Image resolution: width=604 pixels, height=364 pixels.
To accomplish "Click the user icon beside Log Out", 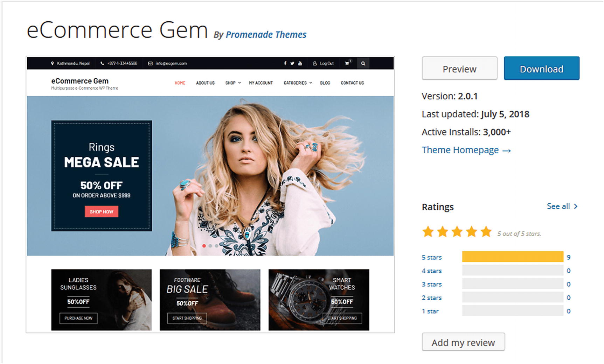I will [x=315, y=63].
